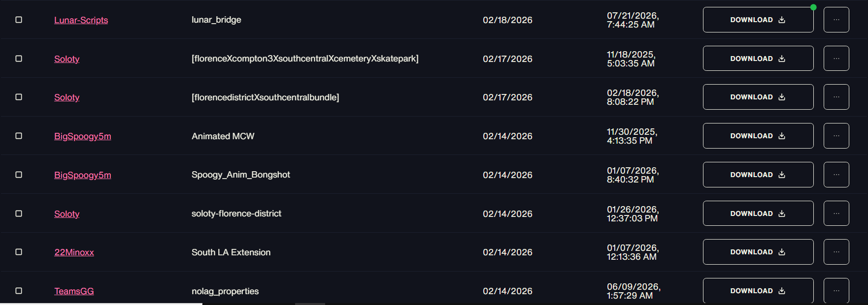Open BigSpoogy5m link beside Animated MCW
This screenshot has width=868, height=305.
tap(82, 136)
